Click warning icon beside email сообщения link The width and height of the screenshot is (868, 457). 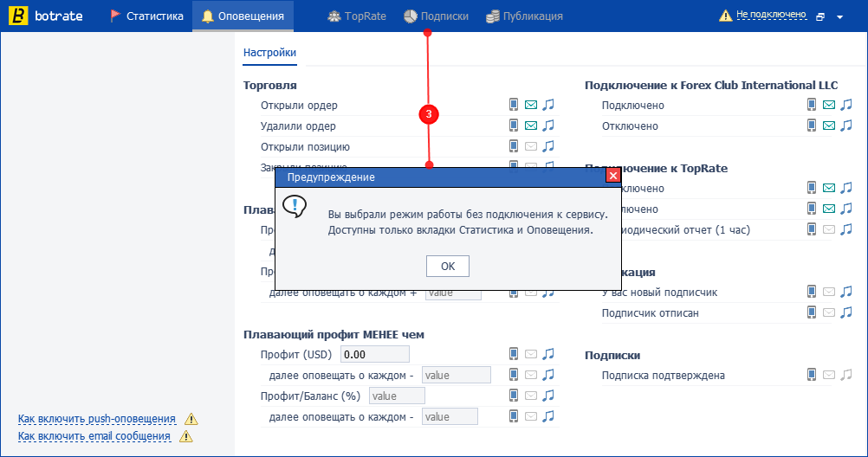[186, 436]
